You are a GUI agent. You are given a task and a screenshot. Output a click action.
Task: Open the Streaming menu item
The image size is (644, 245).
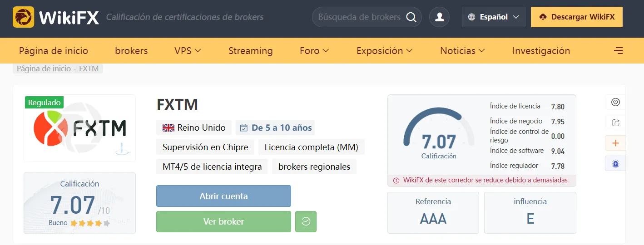coord(250,50)
